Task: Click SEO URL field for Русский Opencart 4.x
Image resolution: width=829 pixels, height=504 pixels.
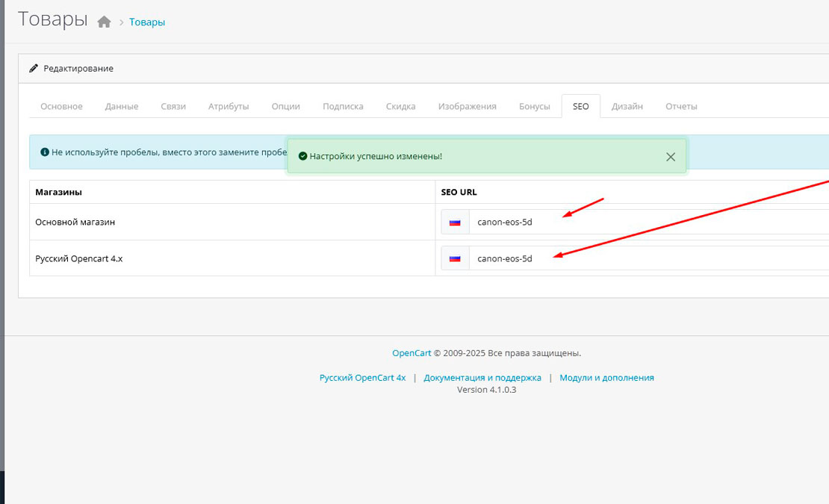Action: 649,258
